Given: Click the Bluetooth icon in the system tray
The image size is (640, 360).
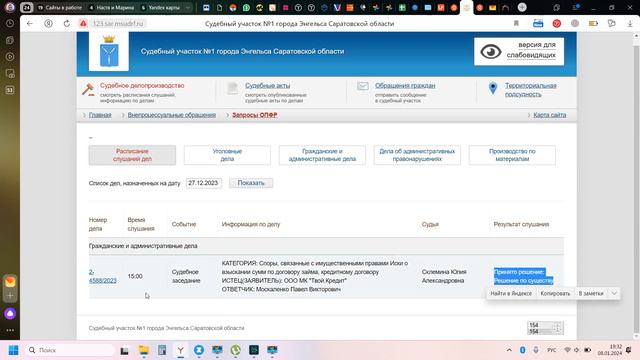Looking at the screenshot, I should click(522, 350).
